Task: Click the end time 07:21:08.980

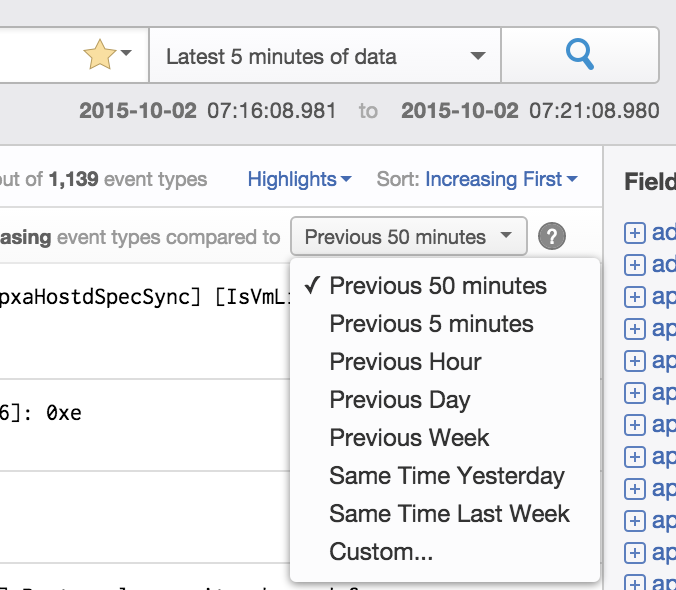Action: tap(594, 110)
